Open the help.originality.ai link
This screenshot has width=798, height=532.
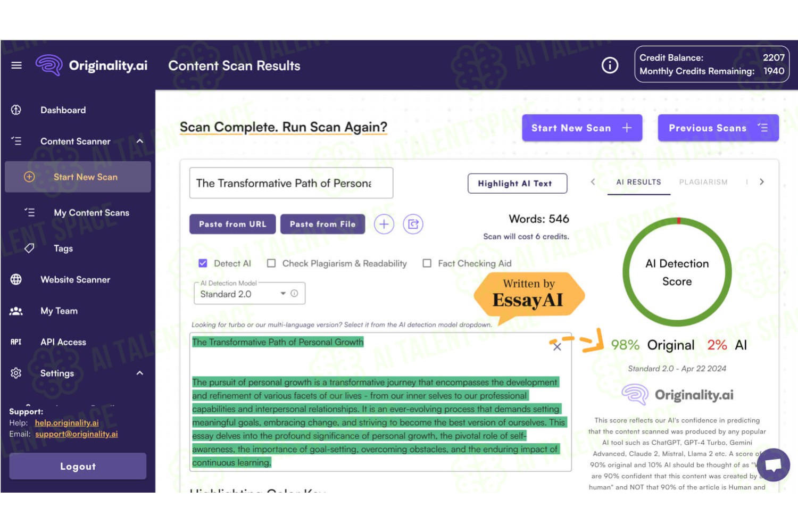[67, 423]
